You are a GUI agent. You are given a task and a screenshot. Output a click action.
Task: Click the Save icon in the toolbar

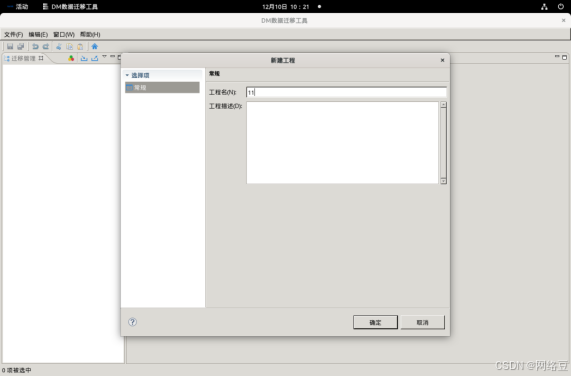click(10, 46)
